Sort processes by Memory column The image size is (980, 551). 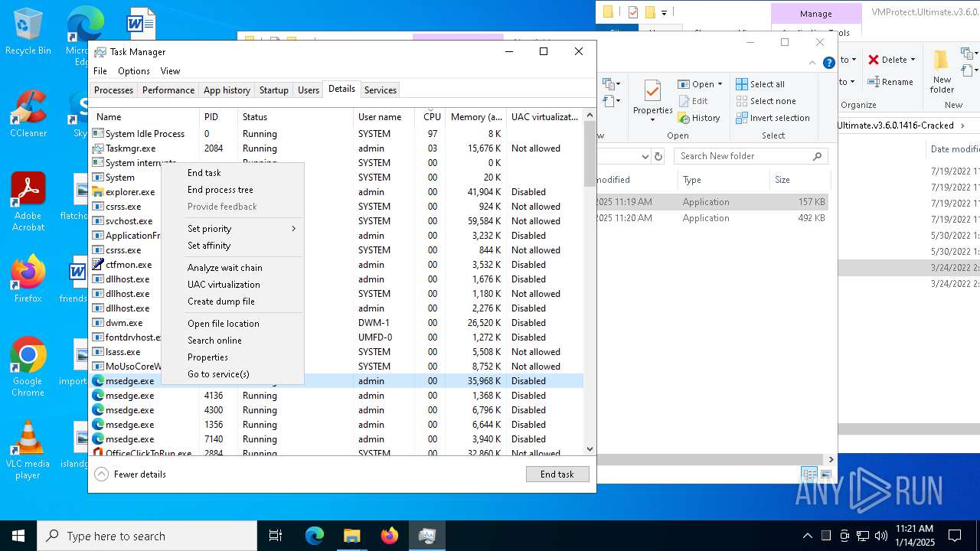click(x=476, y=117)
